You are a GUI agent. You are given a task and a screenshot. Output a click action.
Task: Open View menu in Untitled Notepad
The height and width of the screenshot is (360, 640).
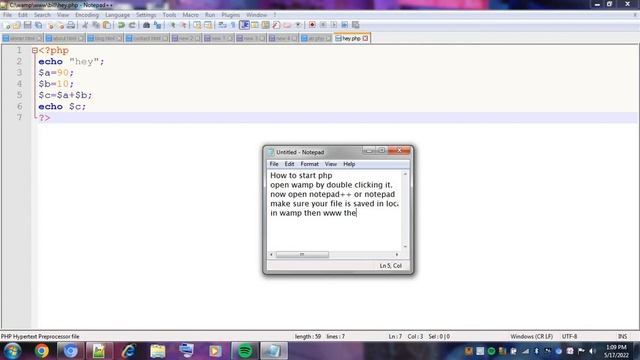pyautogui.click(x=331, y=164)
